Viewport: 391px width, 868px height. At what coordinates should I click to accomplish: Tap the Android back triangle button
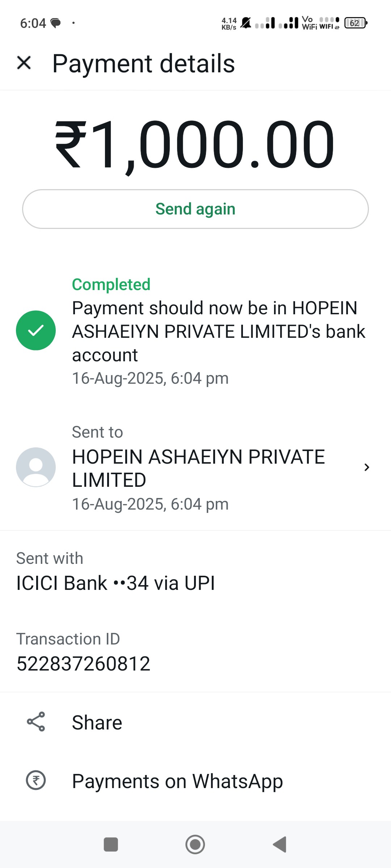pyautogui.click(x=279, y=844)
